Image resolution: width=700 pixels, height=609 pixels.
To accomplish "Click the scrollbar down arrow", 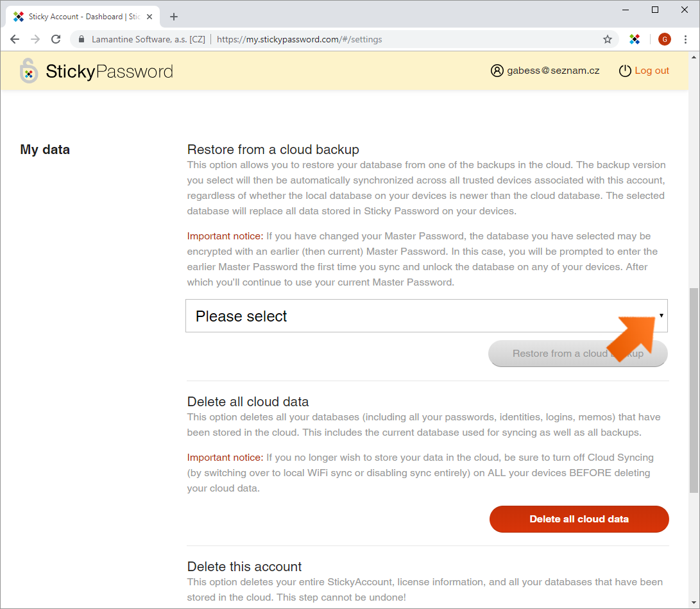I will 694,603.
